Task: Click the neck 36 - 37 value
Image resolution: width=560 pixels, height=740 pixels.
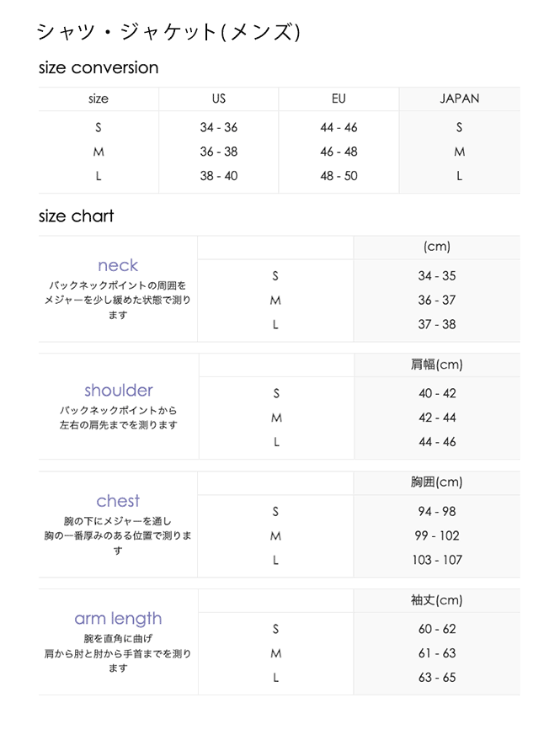Action: click(x=436, y=301)
